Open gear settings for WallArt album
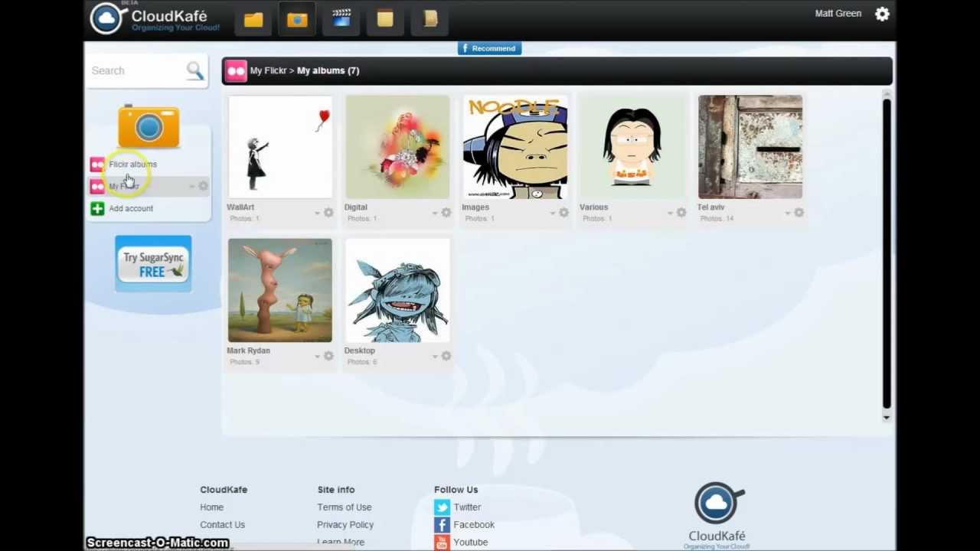This screenshot has width=980, height=551. click(328, 213)
